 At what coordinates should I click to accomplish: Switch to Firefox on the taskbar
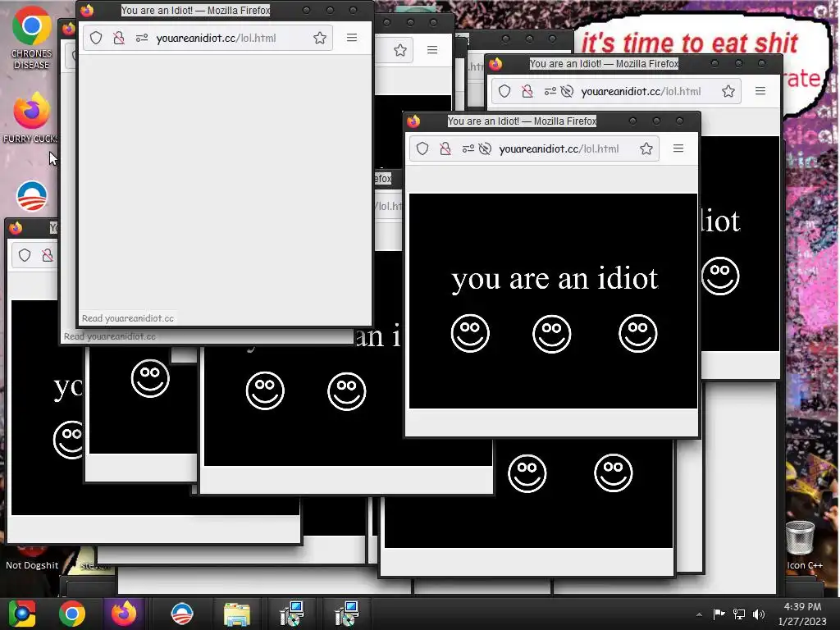pos(124,614)
